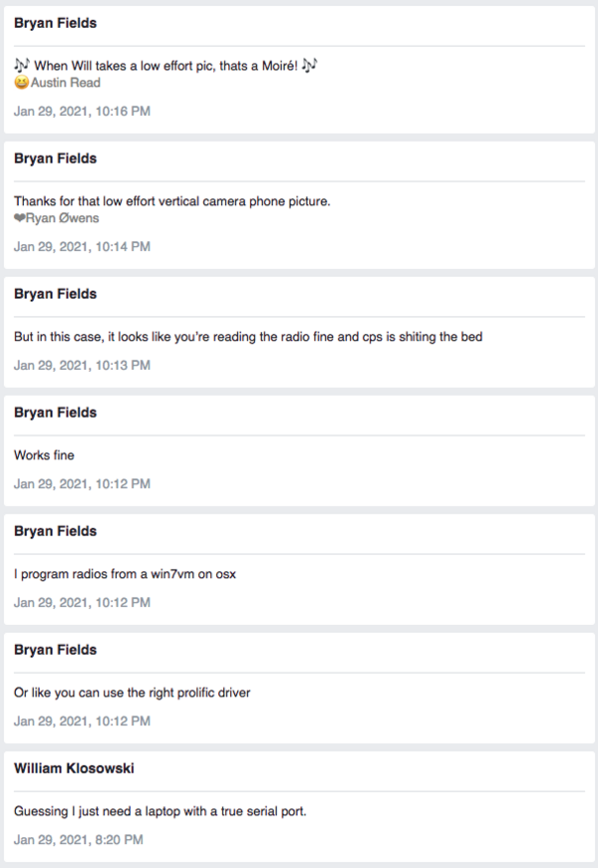
Task: Click the "cps is shiting the bed" message text
Action: coord(248,337)
